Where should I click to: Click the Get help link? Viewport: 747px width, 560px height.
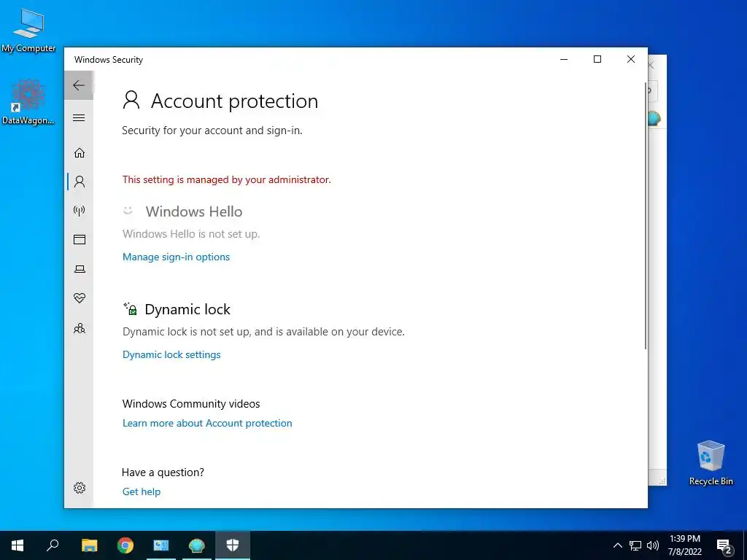pos(141,491)
